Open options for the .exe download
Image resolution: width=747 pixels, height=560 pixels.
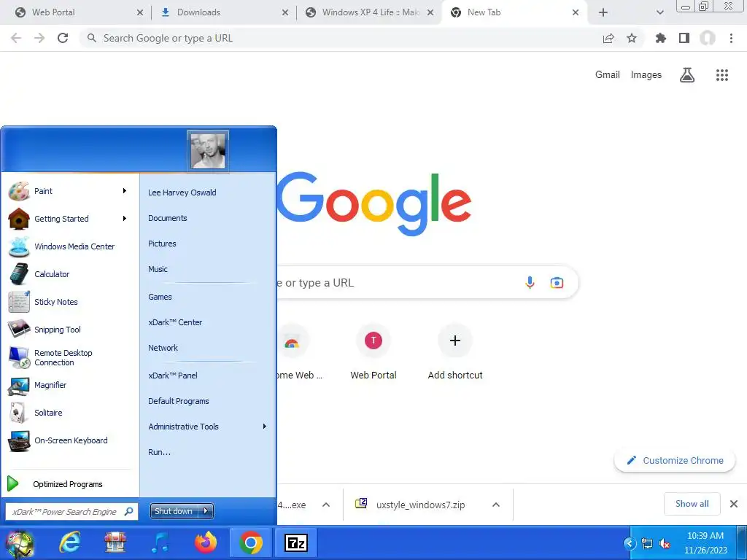pos(326,505)
